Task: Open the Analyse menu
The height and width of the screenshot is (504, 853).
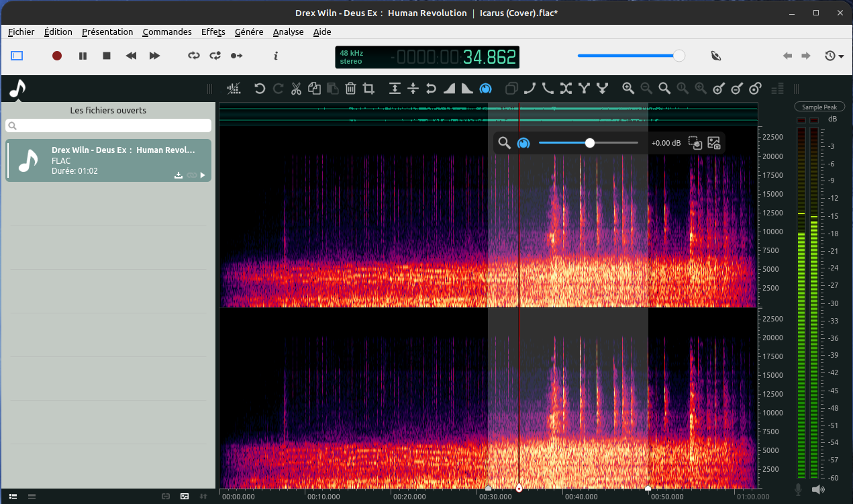Action: pyautogui.click(x=288, y=32)
